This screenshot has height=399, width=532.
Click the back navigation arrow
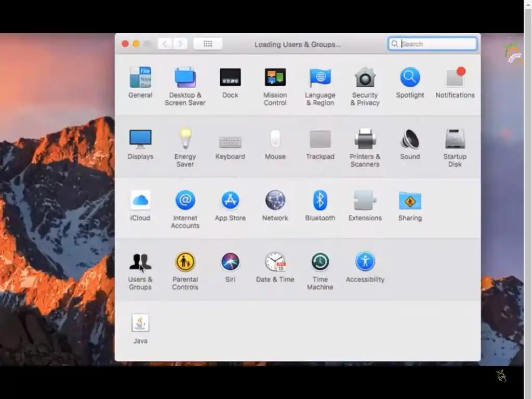tap(165, 44)
